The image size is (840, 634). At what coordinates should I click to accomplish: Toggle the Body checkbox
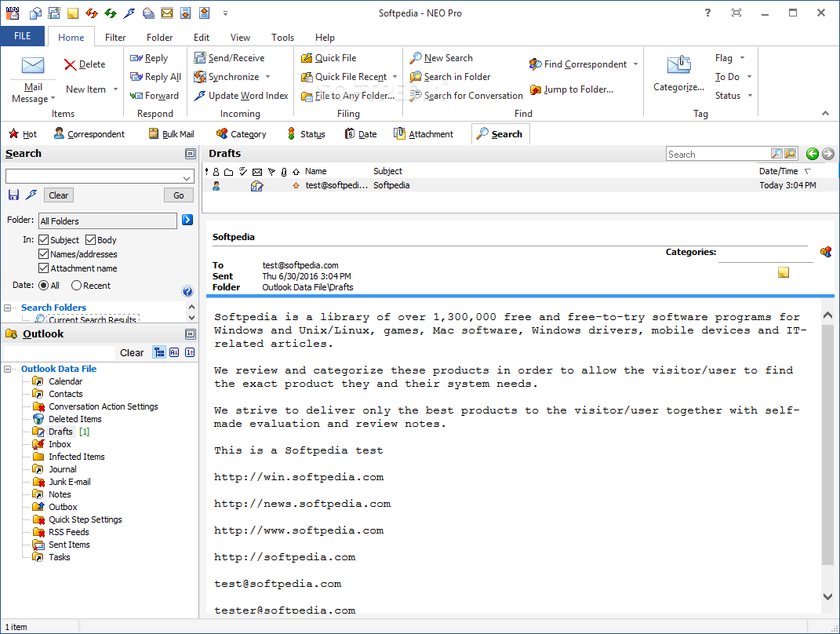90,239
